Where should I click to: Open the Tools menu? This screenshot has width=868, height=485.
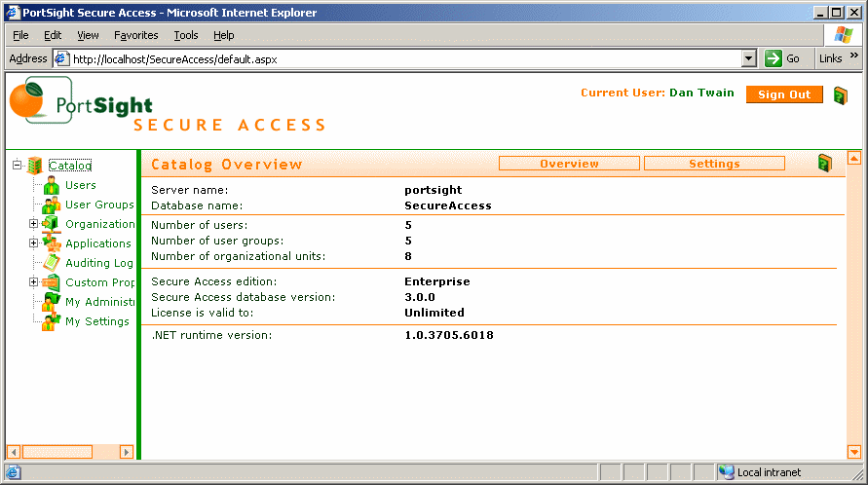tap(185, 35)
